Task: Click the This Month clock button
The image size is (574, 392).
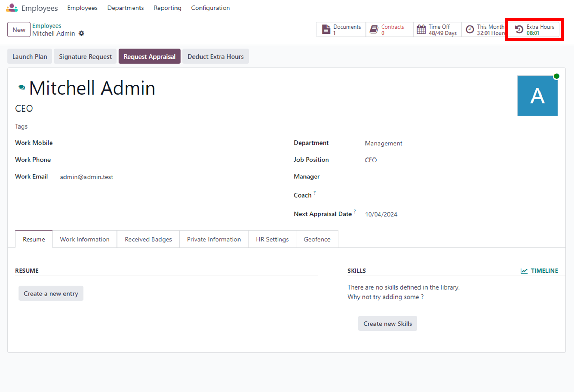Action: [485, 30]
